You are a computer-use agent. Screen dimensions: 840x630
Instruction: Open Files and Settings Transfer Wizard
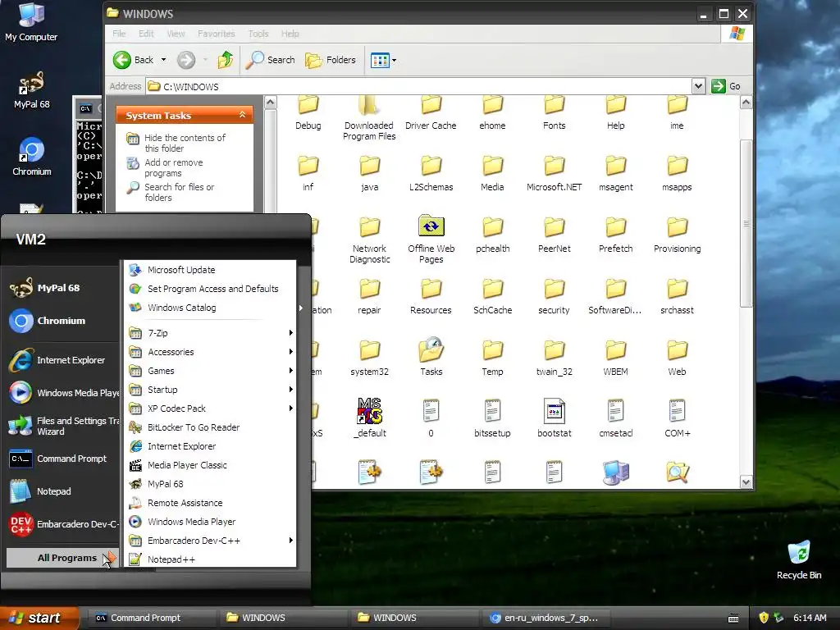(63, 426)
